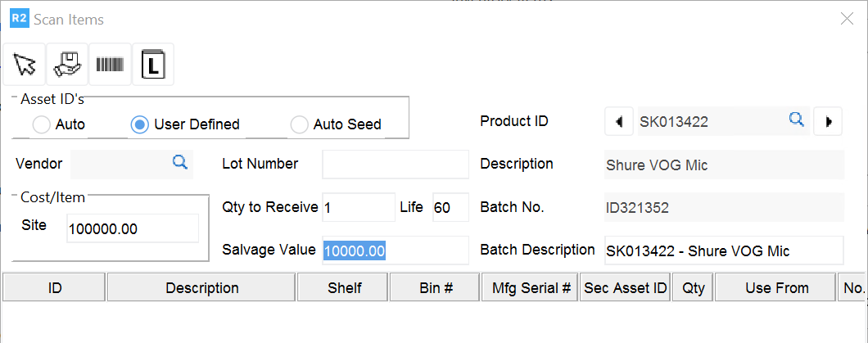The width and height of the screenshot is (868, 343).
Task: Click the hand holding box receive icon
Action: coord(67,64)
